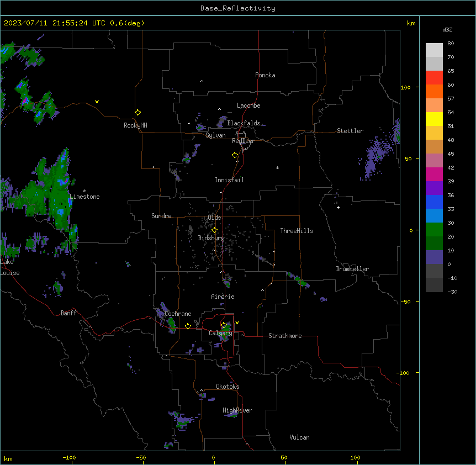This screenshot has width=476, height=465.
Task: Click the 80 value on the dBZ legend
Action: pos(451,44)
